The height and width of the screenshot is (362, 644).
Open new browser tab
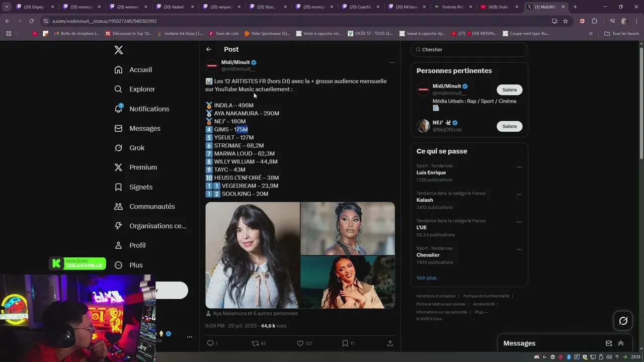(575, 7)
